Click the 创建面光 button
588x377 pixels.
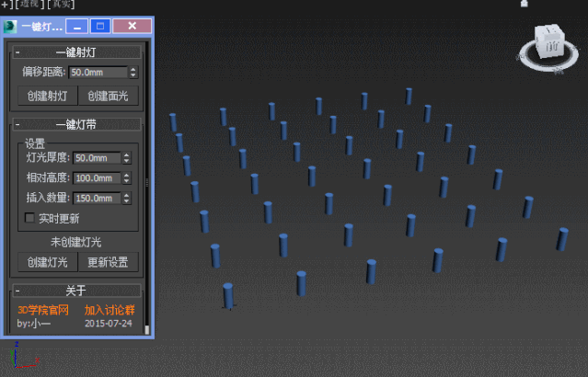click(x=108, y=96)
